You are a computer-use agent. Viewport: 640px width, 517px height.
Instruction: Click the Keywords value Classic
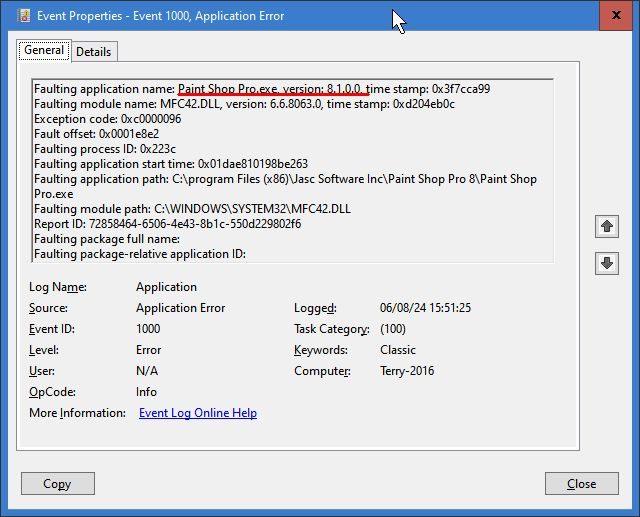pyautogui.click(x=398, y=350)
